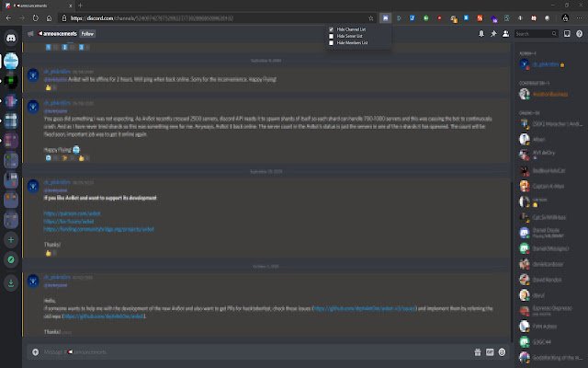The image size is (588, 368).
Task: Open the Nitro gift icon
Action: (x=478, y=351)
